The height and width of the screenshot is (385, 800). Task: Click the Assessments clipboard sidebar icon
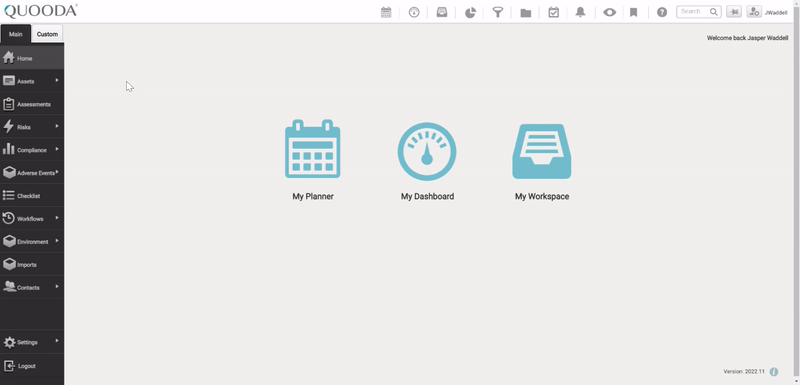point(9,104)
